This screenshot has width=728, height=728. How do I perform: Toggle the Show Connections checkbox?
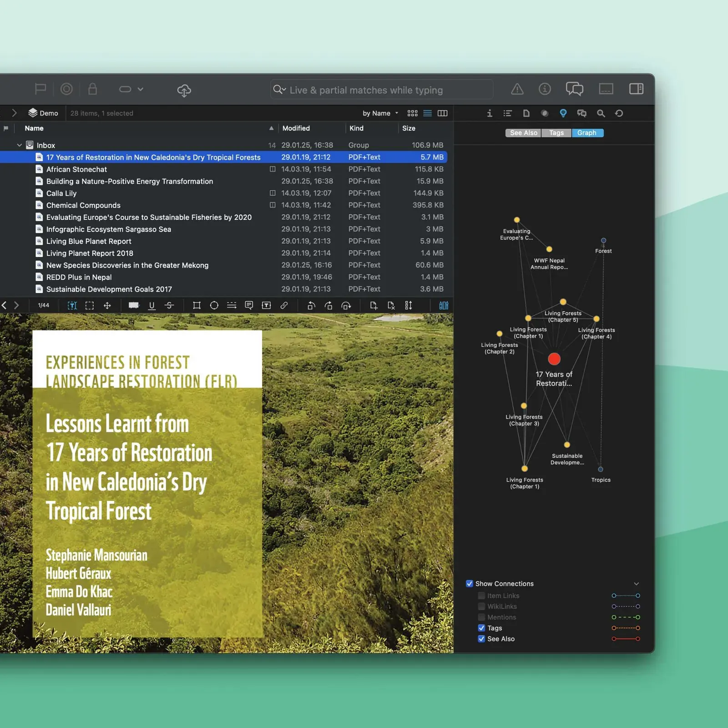click(470, 583)
